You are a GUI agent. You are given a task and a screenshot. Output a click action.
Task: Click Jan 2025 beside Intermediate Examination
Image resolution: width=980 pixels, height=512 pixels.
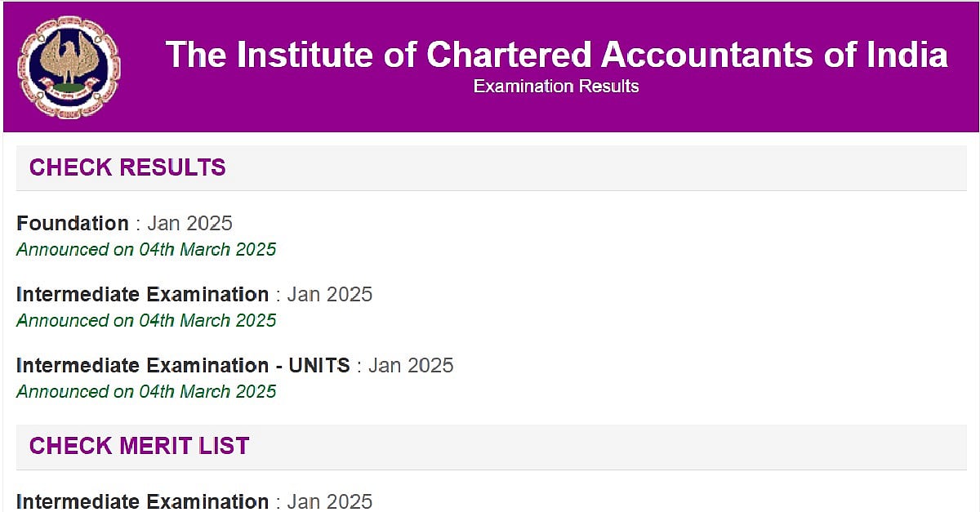click(x=330, y=294)
